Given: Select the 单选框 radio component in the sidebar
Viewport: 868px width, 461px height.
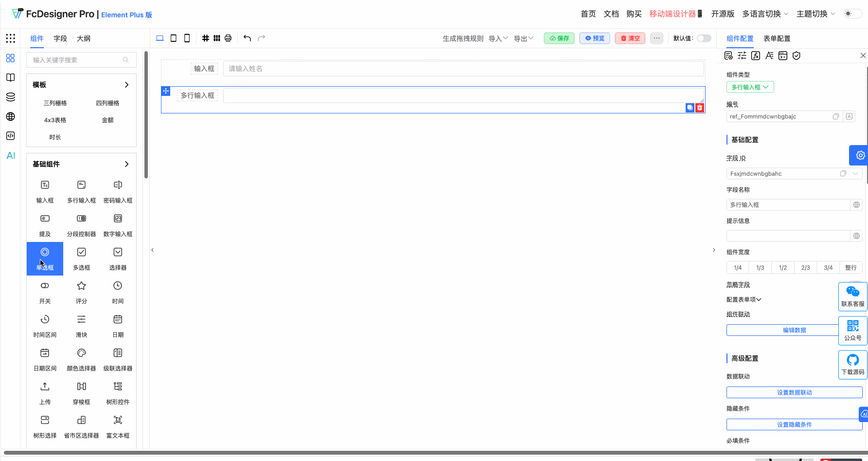Looking at the screenshot, I should click(x=45, y=258).
